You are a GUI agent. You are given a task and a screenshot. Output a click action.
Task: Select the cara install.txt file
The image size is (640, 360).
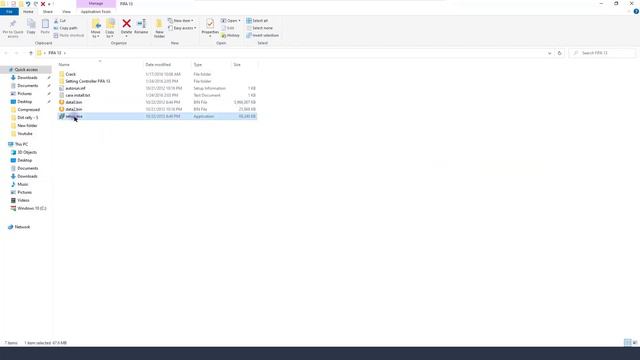[x=78, y=95]
